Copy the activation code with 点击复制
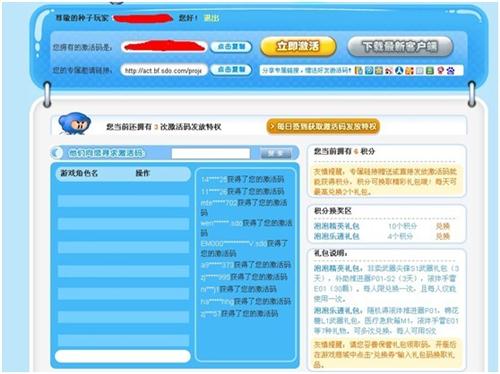 [x=231, y=47]
